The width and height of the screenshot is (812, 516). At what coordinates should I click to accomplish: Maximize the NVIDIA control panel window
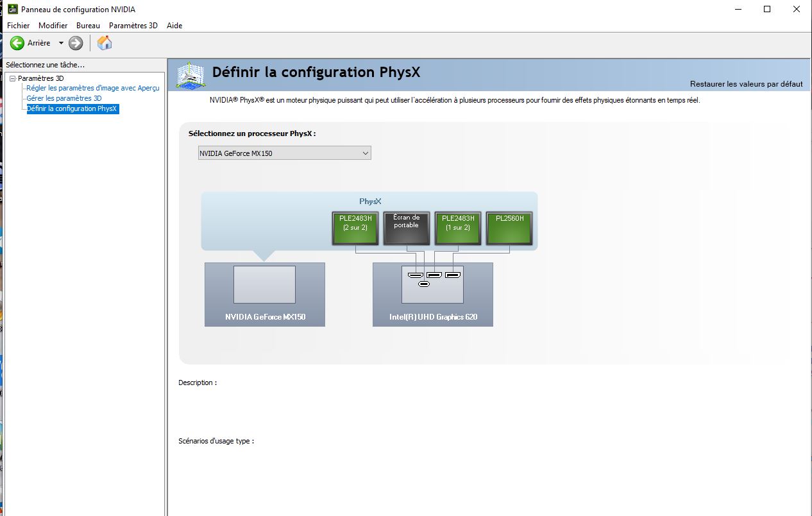click(x=767, y=9)
